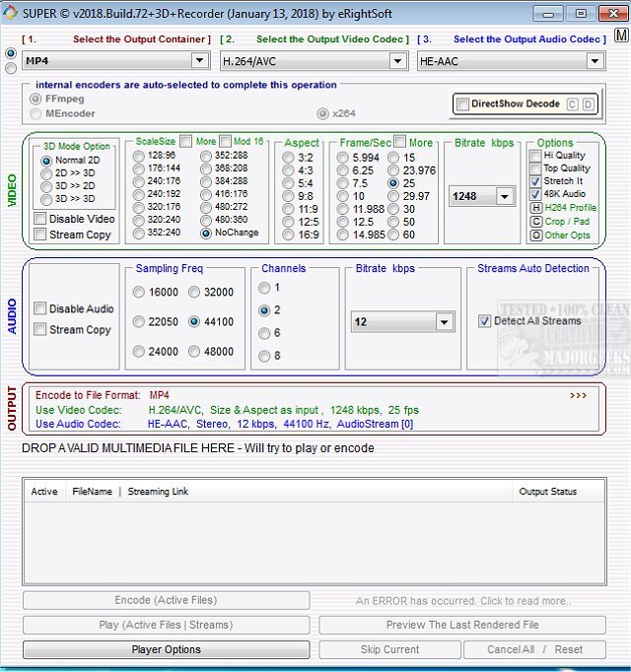Click the D icon next to DirectShow Decode

pyautogui.click(x=588, y=104)
